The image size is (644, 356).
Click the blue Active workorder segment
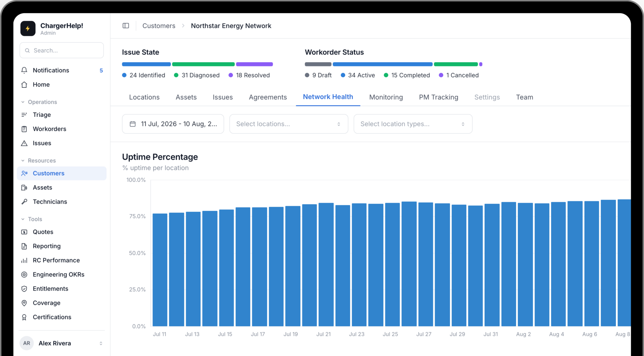click(383, 64)
